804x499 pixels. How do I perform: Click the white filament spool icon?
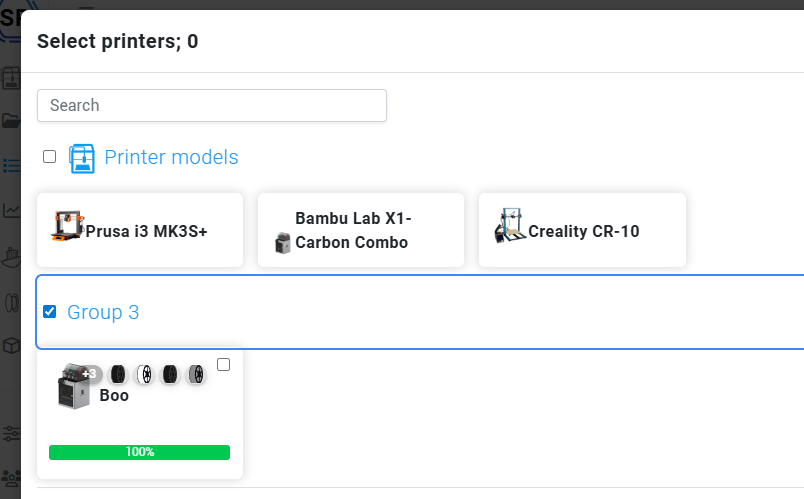(x=145, y=374)
